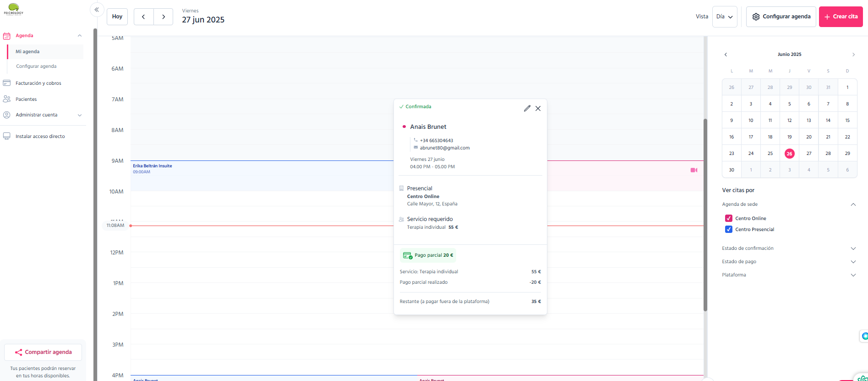Click phone number +34 665304643
Image resolution: width=868 pixels, height=381 pixels.
tap(437, 141)
